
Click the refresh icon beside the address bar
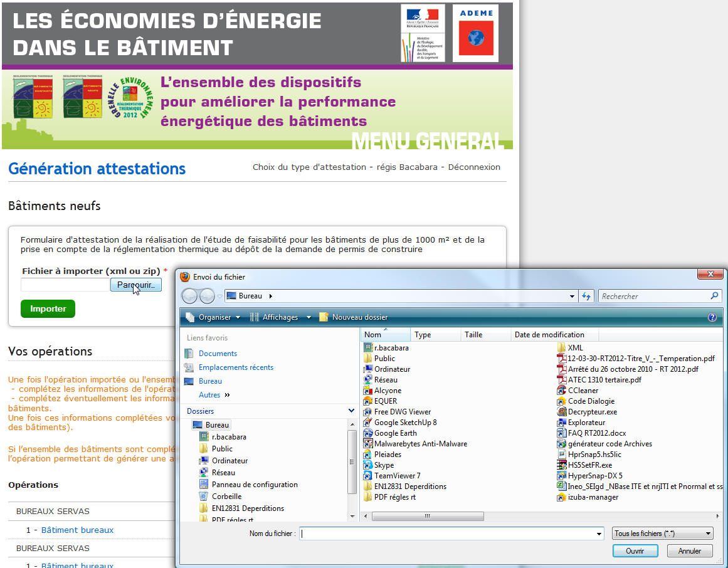point(587,295)
